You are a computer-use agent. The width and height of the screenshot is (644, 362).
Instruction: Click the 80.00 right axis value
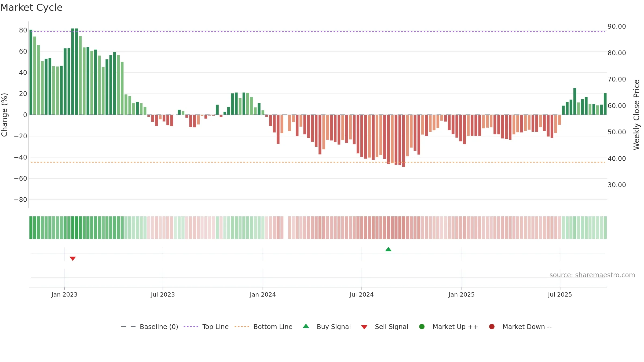pyautogui.click(x=617, y=53)
